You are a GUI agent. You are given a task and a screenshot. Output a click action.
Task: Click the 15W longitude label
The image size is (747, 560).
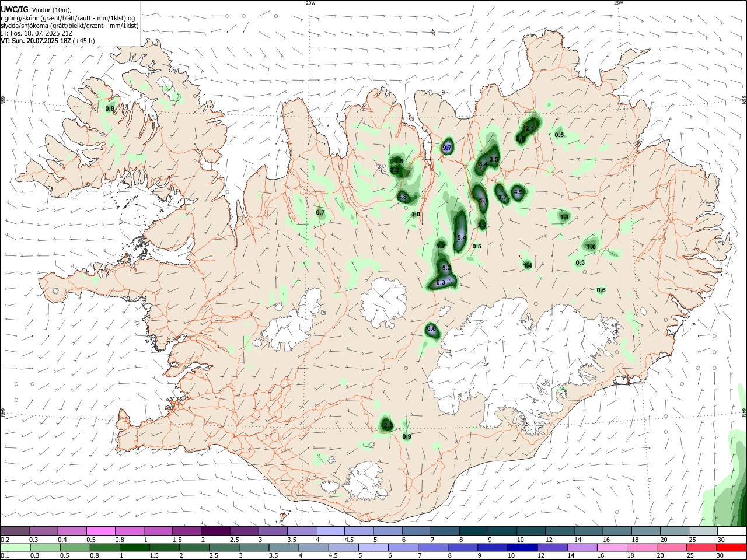click(618, 3)
